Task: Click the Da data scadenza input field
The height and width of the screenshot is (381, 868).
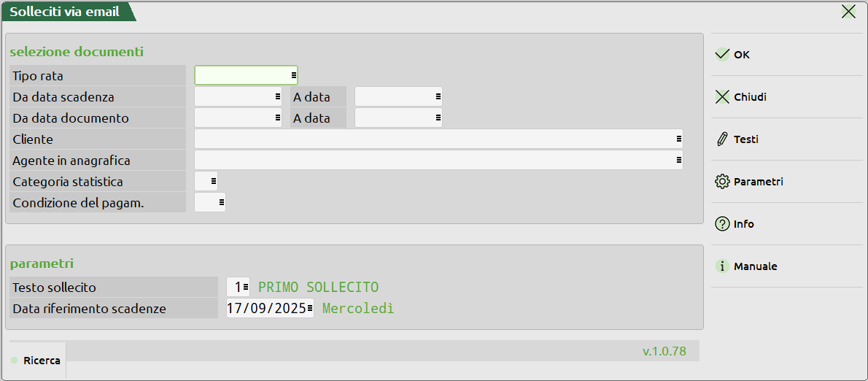Action: coord(233,96)
